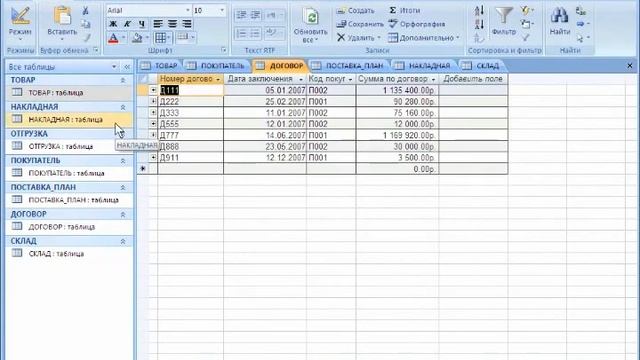640x360 pixels.
Task: Collapse the ПОКУПАТЕЛЬ group chevron
Action: point(123,161)
